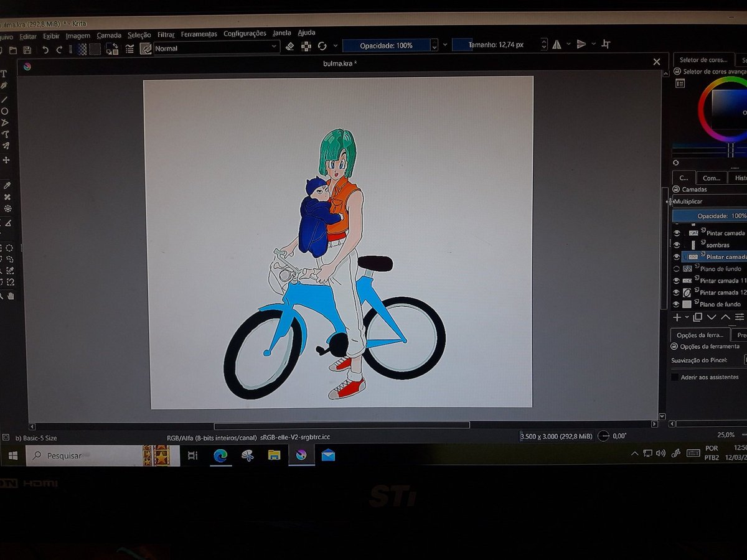This screenshot has height=560, width=747.
Task: Select the Smart patch tool
Action: pos(7,197)
